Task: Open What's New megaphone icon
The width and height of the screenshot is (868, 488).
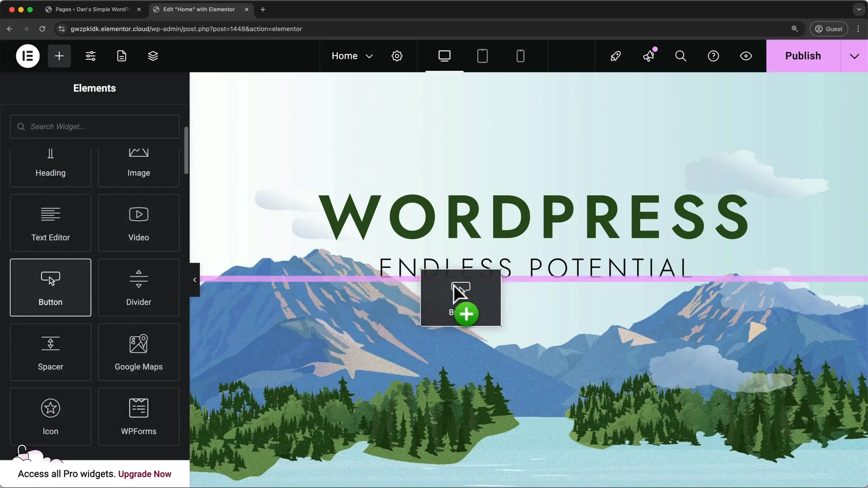Action: [649, 56]
